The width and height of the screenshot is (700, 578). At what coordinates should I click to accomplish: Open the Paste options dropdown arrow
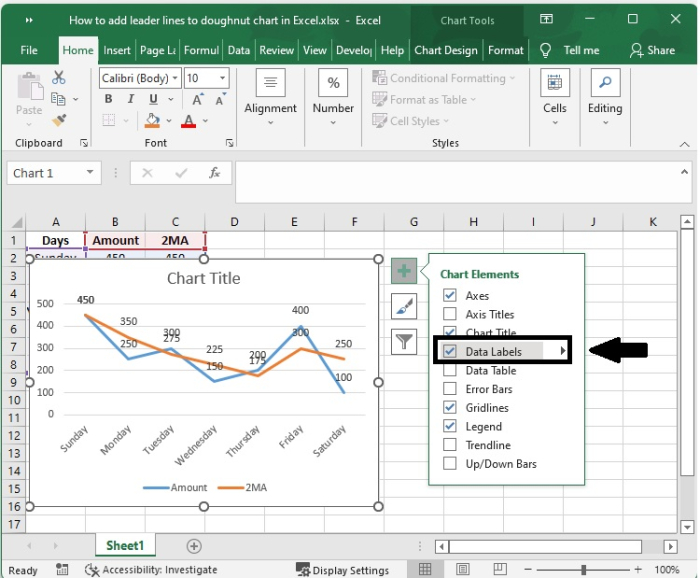29,125
